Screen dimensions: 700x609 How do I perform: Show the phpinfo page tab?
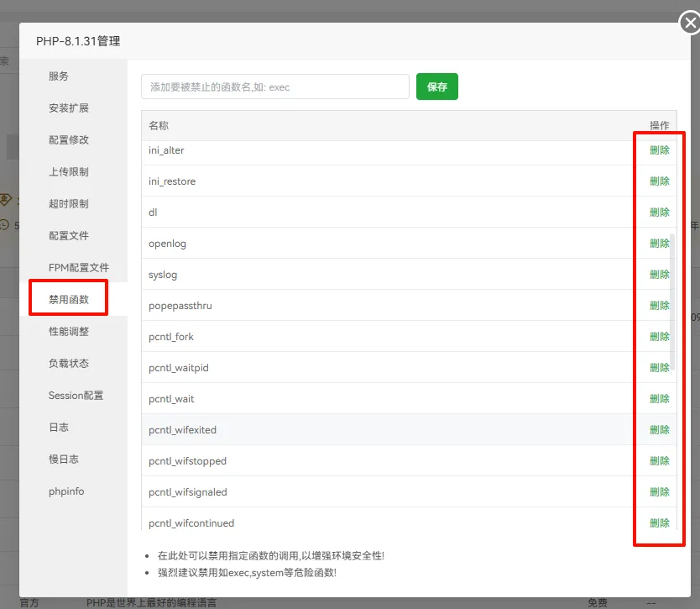click(x=66, y=491)
